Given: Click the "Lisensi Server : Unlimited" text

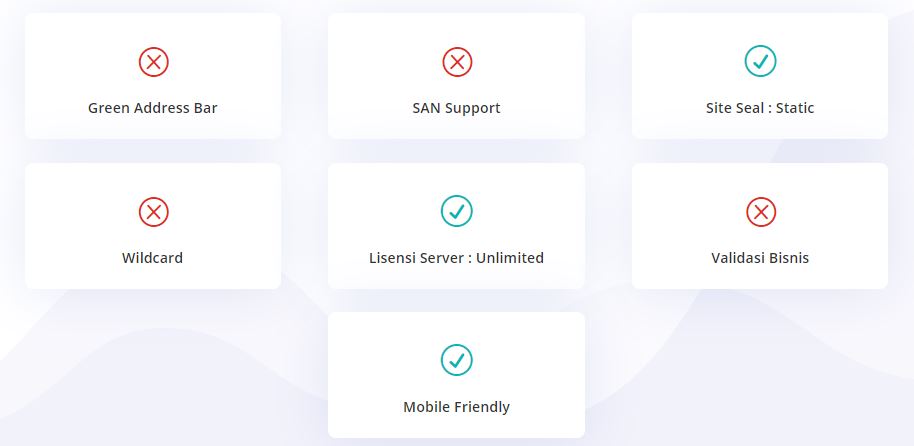Looking at the screenshot, I should [457, 258].
